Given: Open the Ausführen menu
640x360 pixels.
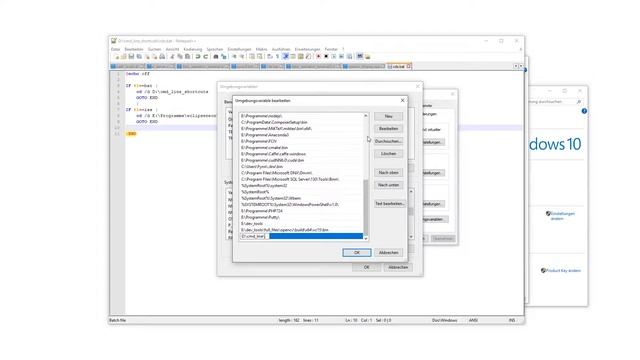Looking at the screenshot, I should click(281, 49).
